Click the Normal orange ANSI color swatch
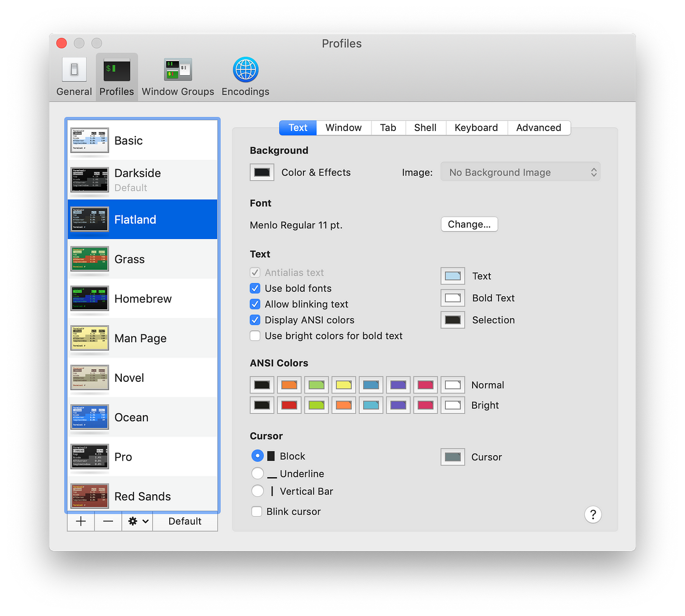The height and width of the screenshot is (616, 685). click(x=289, y=385)
